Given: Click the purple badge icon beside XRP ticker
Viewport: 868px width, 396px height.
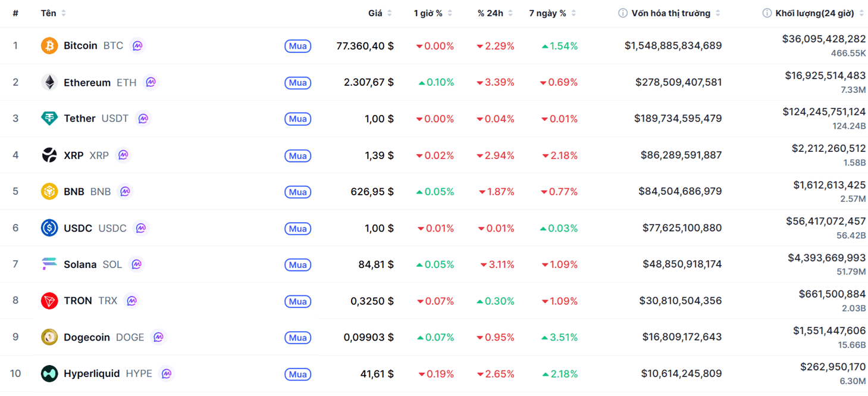Looking at the screenshot, I should 123,155.
